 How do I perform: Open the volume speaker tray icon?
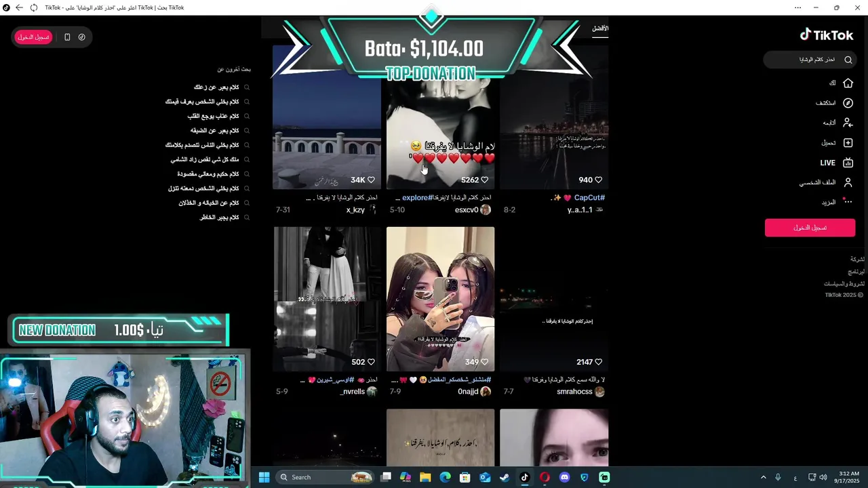click(823, 477)
